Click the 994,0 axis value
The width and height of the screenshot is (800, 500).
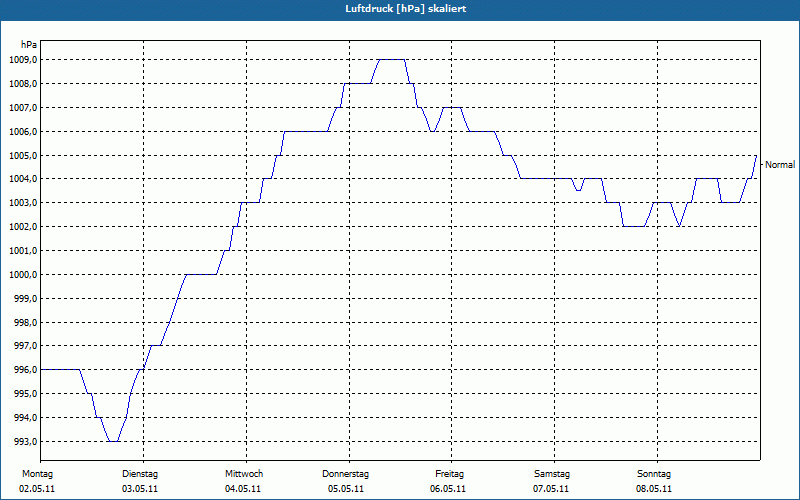(x=25, y=418)
